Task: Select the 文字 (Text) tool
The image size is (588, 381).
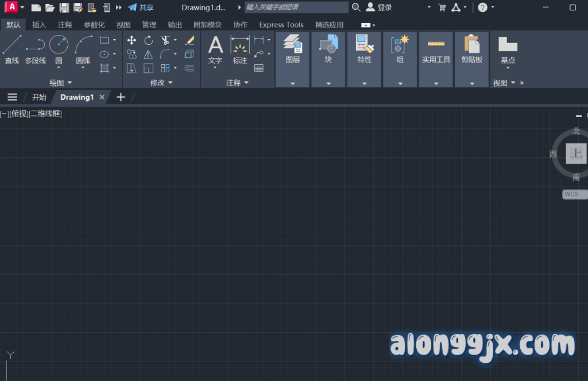Action: pyautogui.click(x=215, y=49)
